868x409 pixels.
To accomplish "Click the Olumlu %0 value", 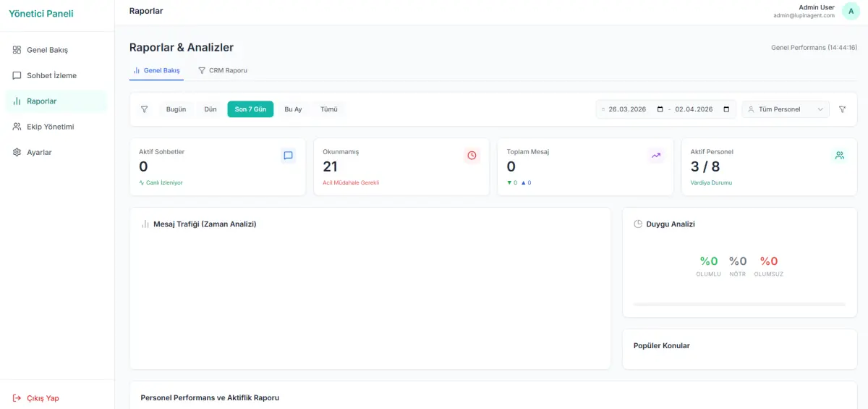I will (709, 261).
